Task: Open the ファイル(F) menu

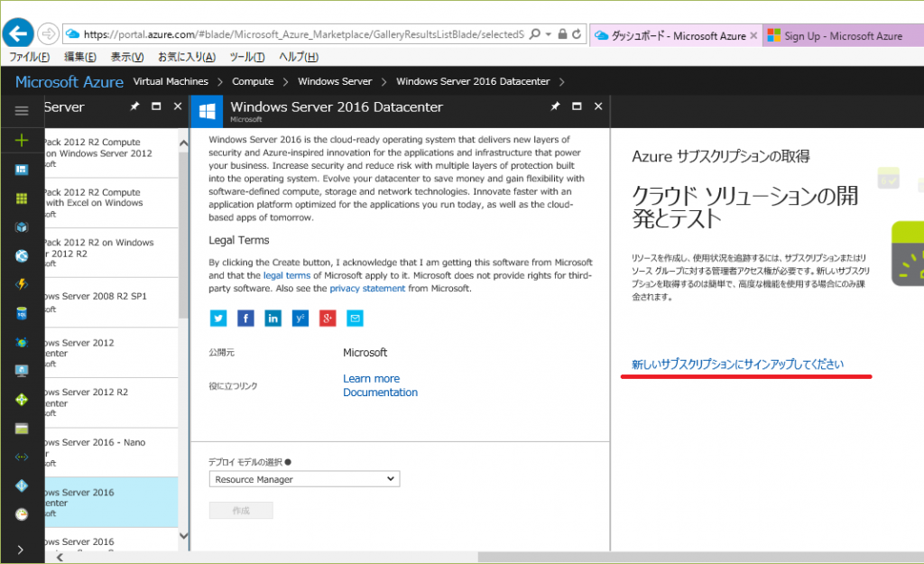Action: [29, 57]
